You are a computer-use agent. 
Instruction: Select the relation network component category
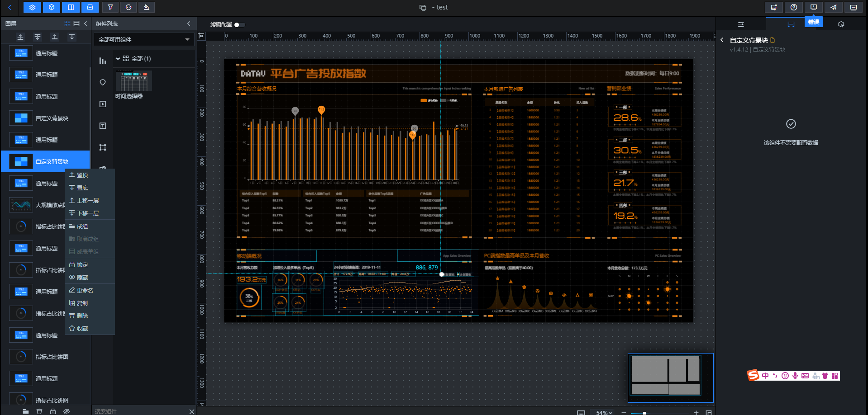[x=103, y=147]
